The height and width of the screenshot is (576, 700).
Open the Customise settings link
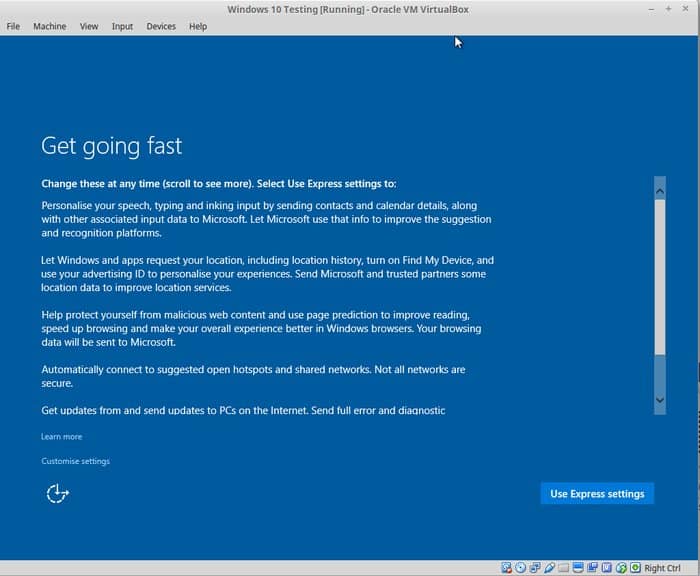click(75, 461)
